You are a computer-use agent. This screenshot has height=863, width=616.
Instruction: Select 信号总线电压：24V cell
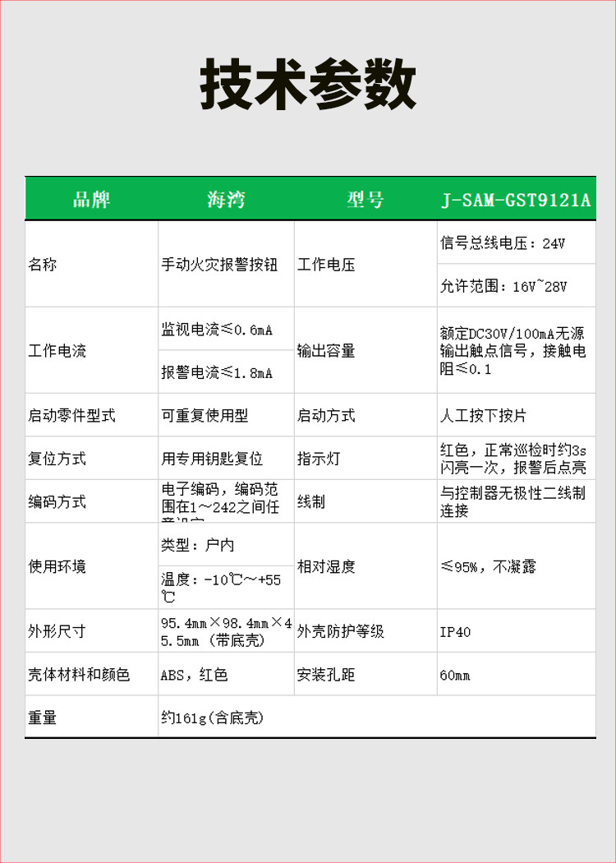517,242
